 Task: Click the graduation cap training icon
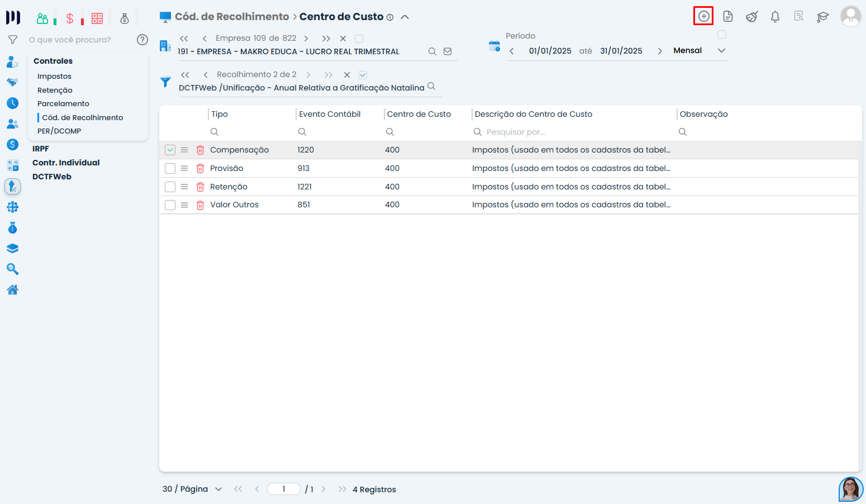pyautogui.click(x=822, y=17)
